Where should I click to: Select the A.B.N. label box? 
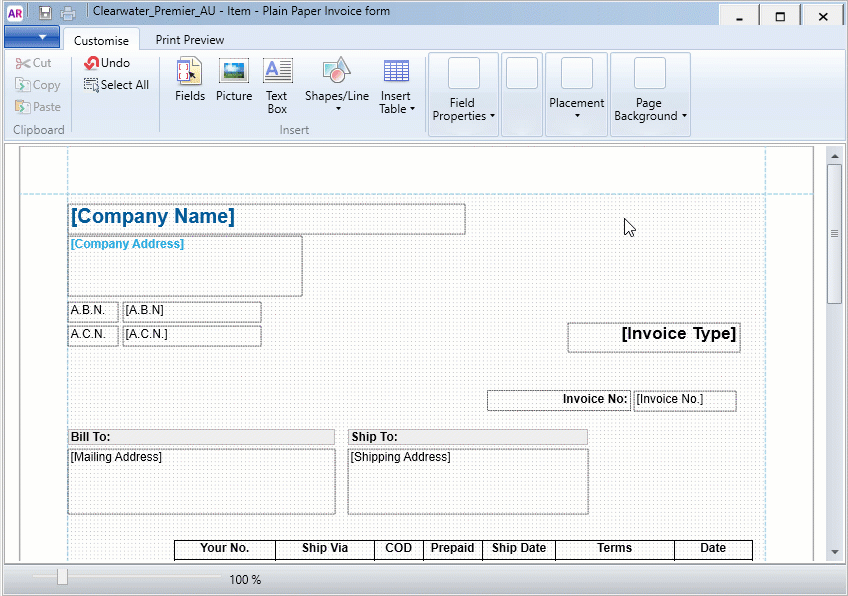click(93, 312)
